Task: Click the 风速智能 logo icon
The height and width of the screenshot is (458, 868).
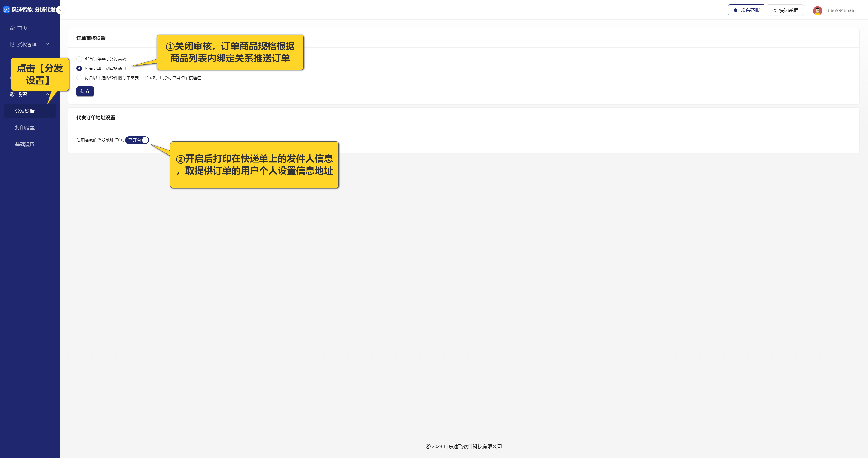Action: [6, 10]
